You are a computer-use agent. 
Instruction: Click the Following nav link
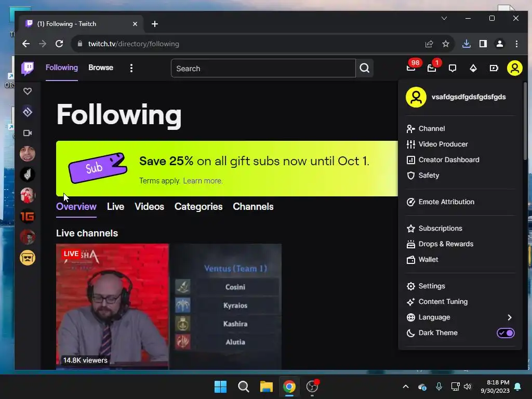pyautogui.click(x=62, y=68)
